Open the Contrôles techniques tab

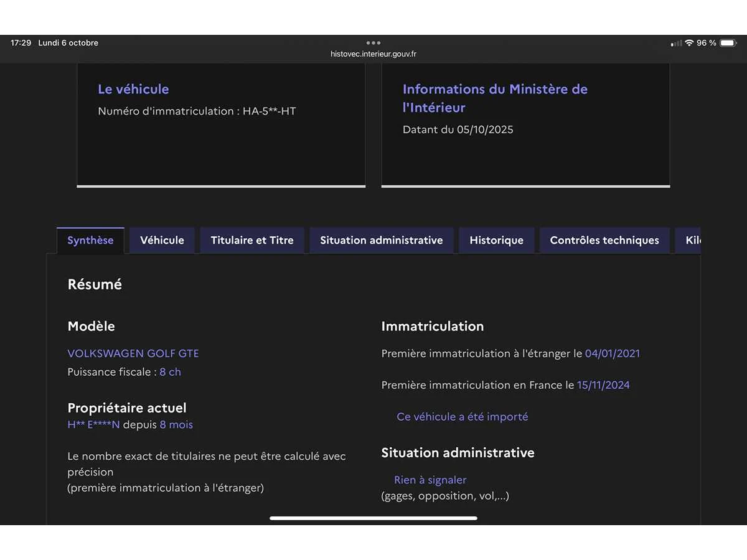[604, 240]
